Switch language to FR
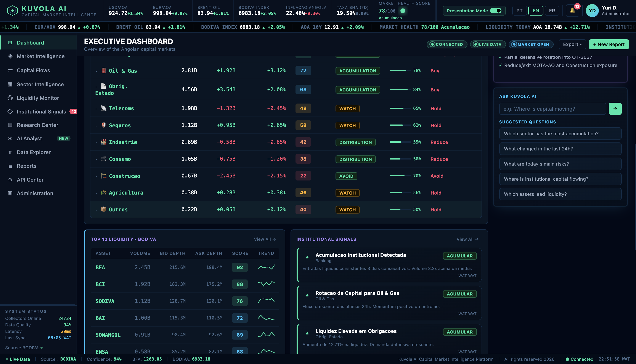 coord(552,11)
